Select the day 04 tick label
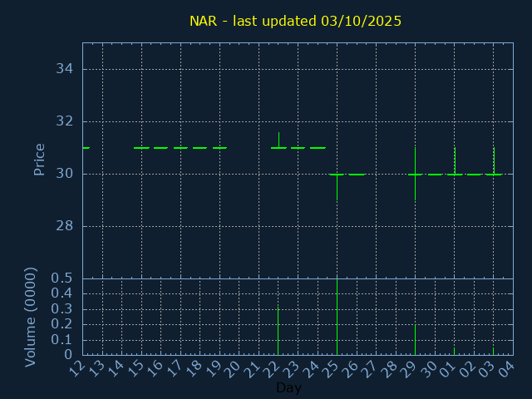The width and height of the screenshot is (532, 399). (x=507, y=368)
